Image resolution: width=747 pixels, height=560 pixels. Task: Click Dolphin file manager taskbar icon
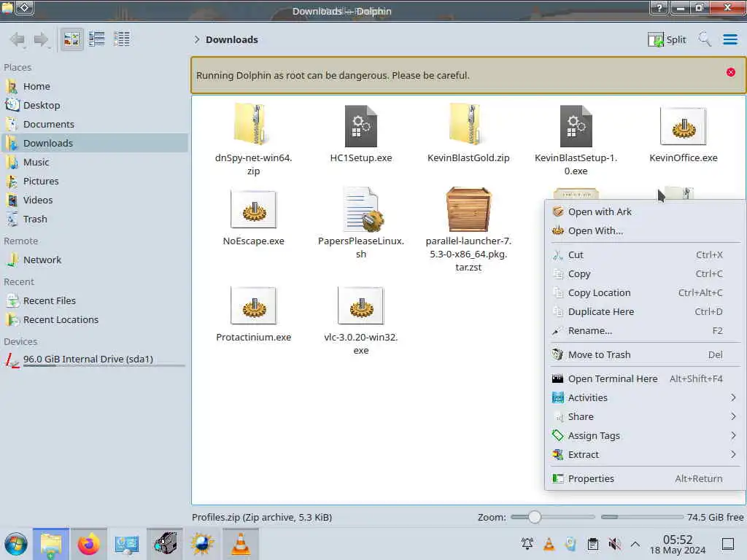point(51,544)
